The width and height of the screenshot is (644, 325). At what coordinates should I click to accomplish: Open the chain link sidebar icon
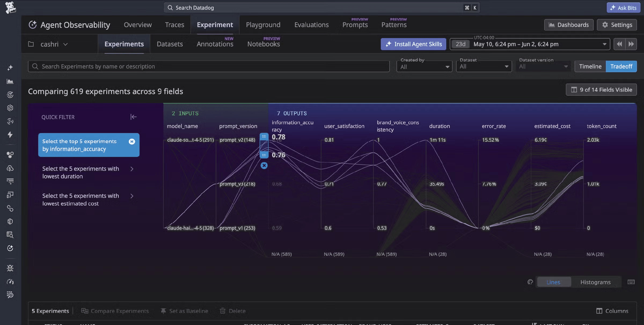[x=10, y=208]
